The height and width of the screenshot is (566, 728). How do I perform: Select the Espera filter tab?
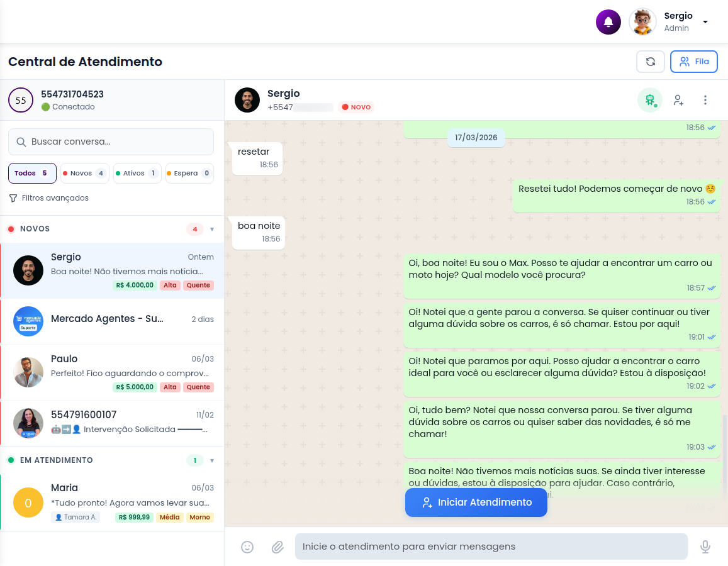pyautogui.click(x=190, y=174)
